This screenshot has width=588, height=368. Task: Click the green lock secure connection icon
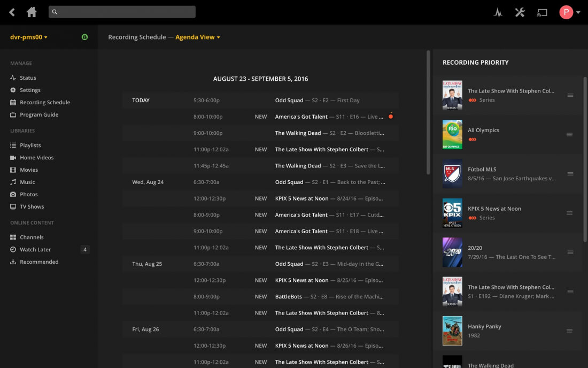84,37
